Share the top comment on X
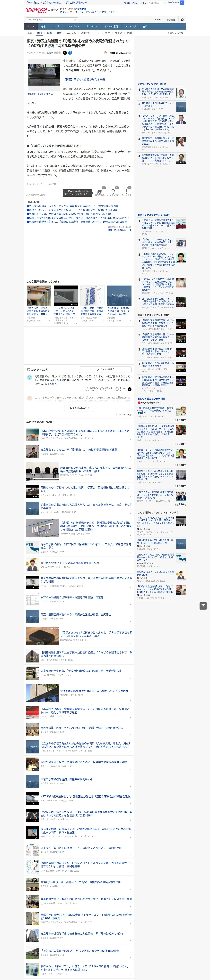The width and height of the screenshot is (210, 980). [129, 389]
